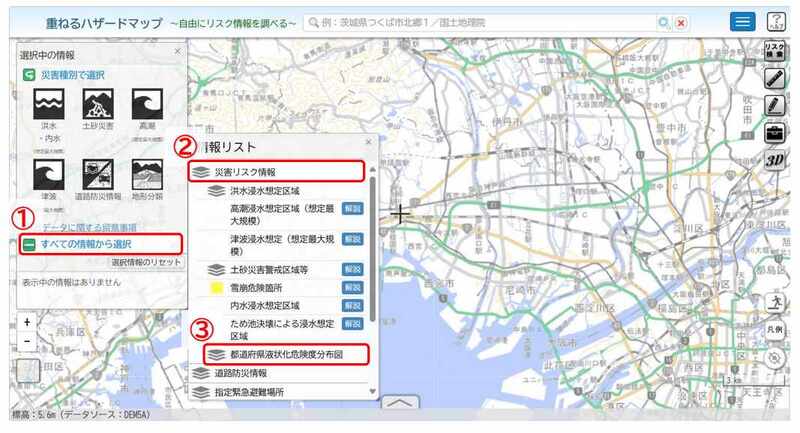Open 解説 for 津波浸水想定
The width and height of the screenshot is (800, 433).
pos(353,239)
